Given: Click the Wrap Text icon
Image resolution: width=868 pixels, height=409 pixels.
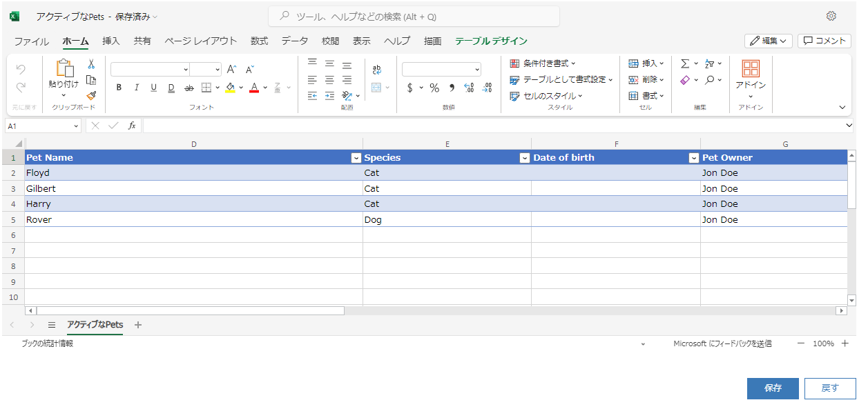Looking at the screenshot, I should (x=376, y=70).
